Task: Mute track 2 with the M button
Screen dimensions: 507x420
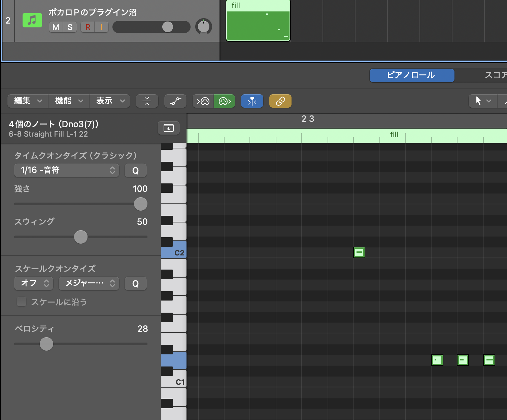Action: click(x=56, y=27)
